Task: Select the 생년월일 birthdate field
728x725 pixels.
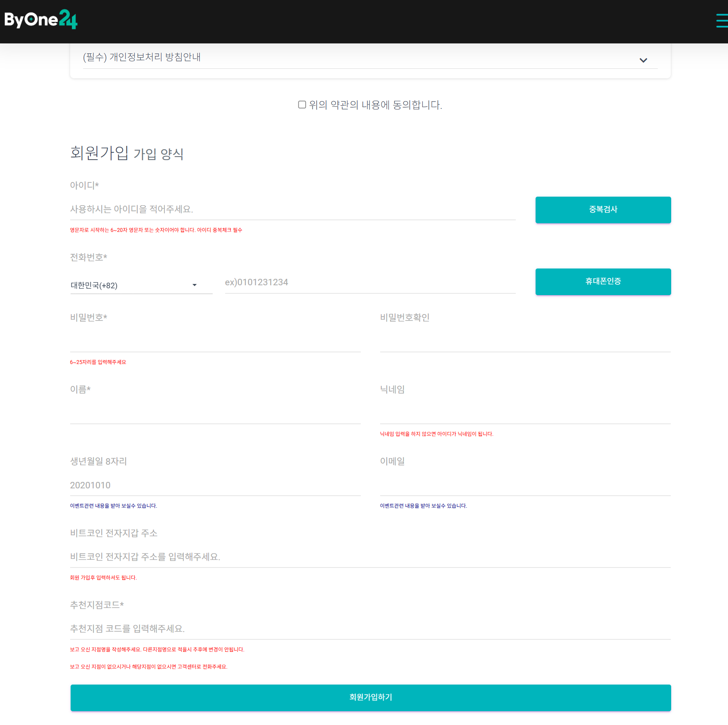Action: 215,485
